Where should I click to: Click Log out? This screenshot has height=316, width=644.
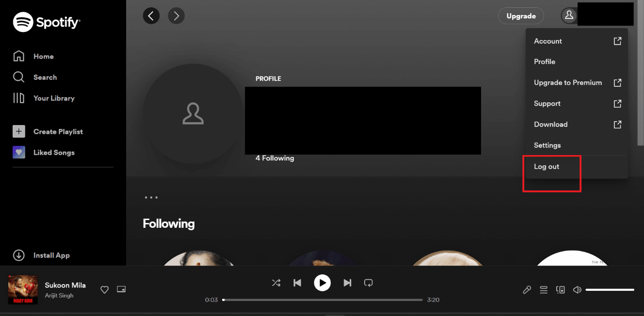[x=577, y=166]
